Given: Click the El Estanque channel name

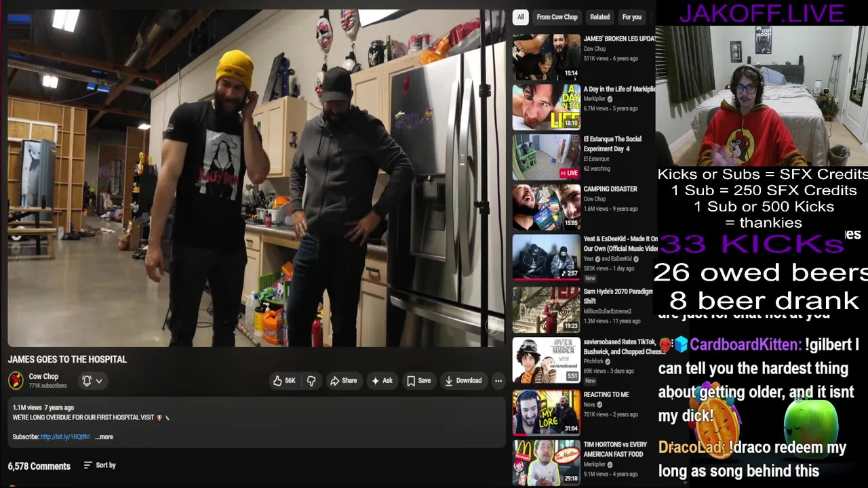Looking at the screenshot, I should 596,159.
